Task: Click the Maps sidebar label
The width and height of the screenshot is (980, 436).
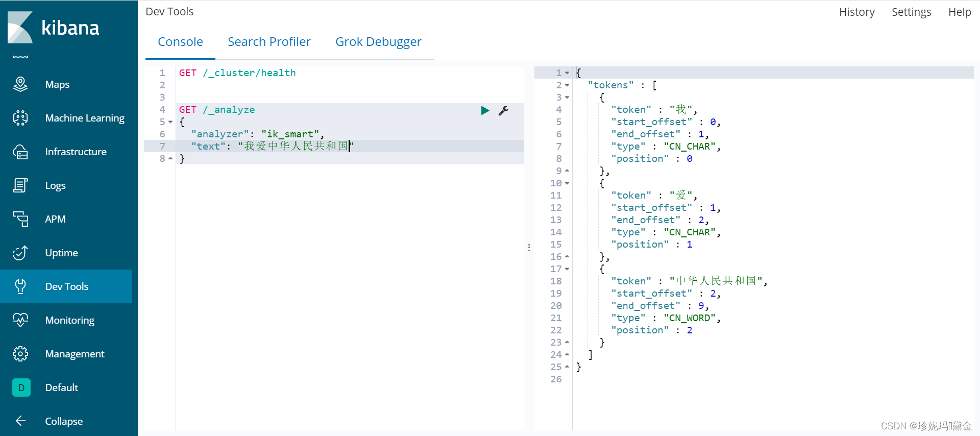Action: click(57, 84)
